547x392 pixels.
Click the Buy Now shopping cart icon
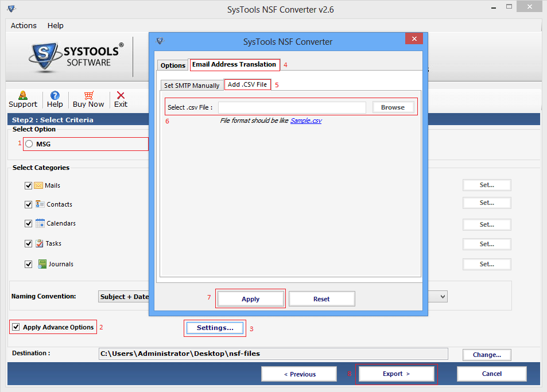click(88, 95)
